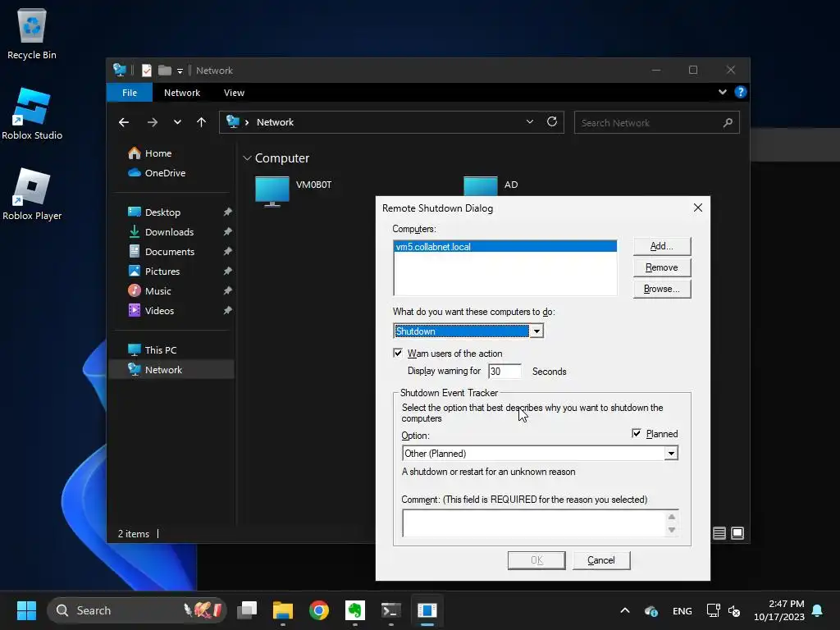Switch to large icons view in status bar
840x630 pixels.
(737, 533)
